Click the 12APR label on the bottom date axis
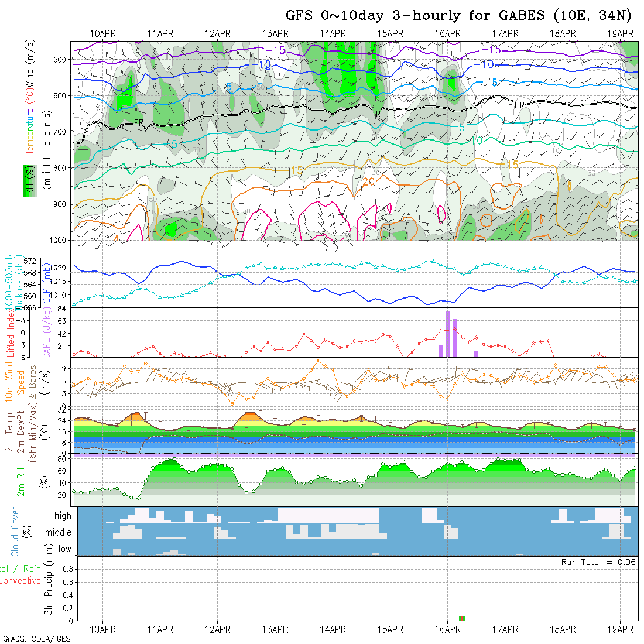 tap(218, 629)
